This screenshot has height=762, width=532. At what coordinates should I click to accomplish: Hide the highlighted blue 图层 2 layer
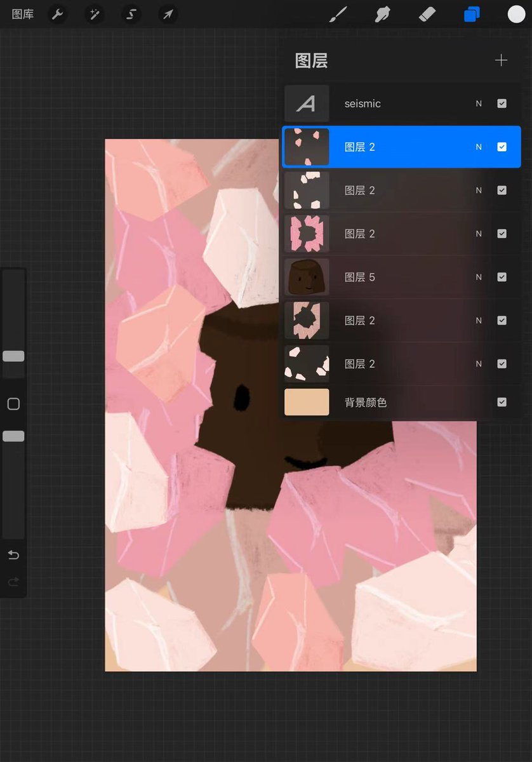click(x=502, y=147)
